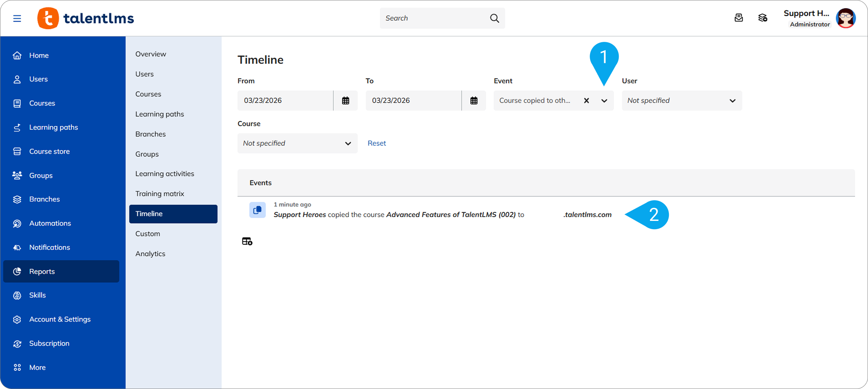Viewport: 868px width, 389px height.
Task: Open the Advanced Features of TalentLMS course link
Action: (451, 214)
